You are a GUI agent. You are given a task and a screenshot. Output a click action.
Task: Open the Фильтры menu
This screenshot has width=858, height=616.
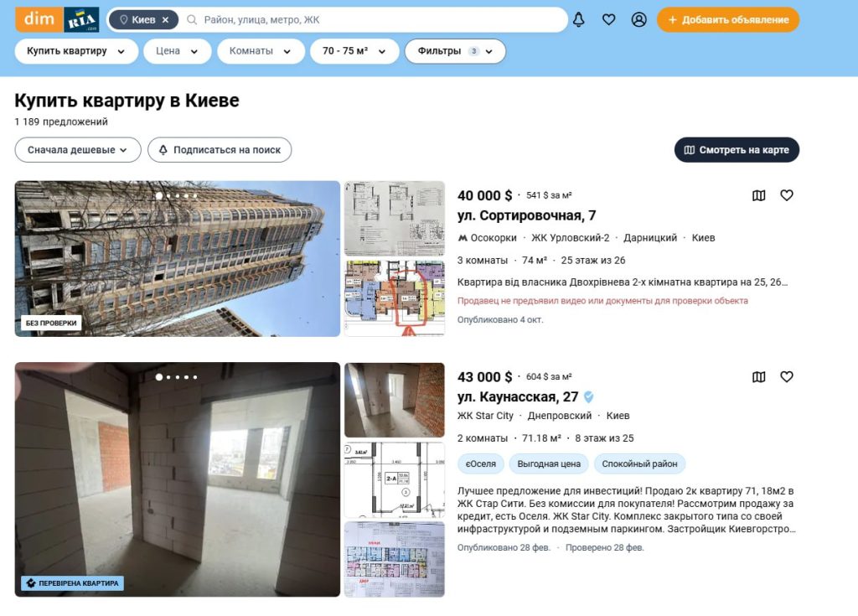(455, 51)
